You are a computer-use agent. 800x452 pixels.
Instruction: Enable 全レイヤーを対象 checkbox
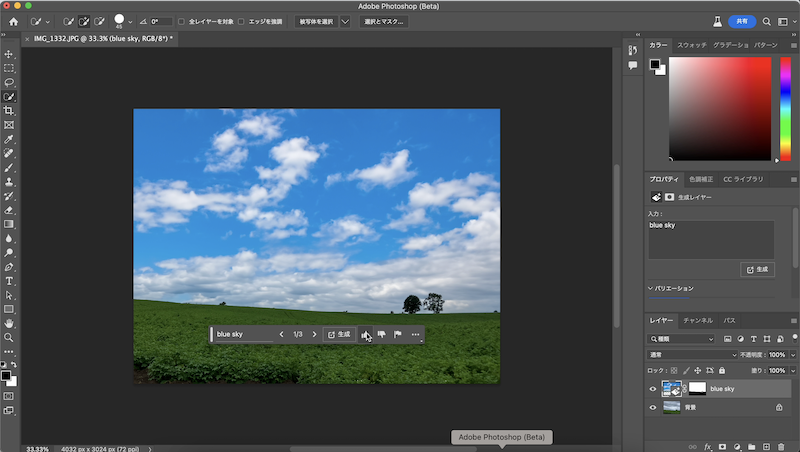click(181, 21)
